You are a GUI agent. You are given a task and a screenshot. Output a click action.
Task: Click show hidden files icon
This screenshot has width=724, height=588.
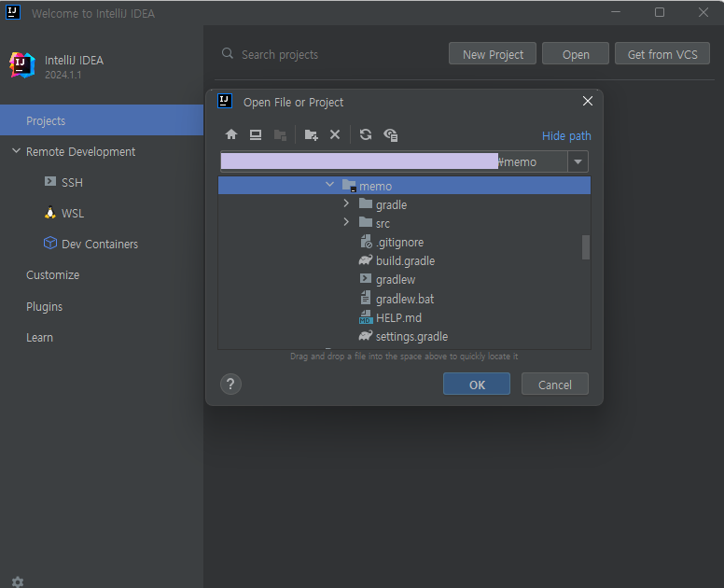coord(391,135)
